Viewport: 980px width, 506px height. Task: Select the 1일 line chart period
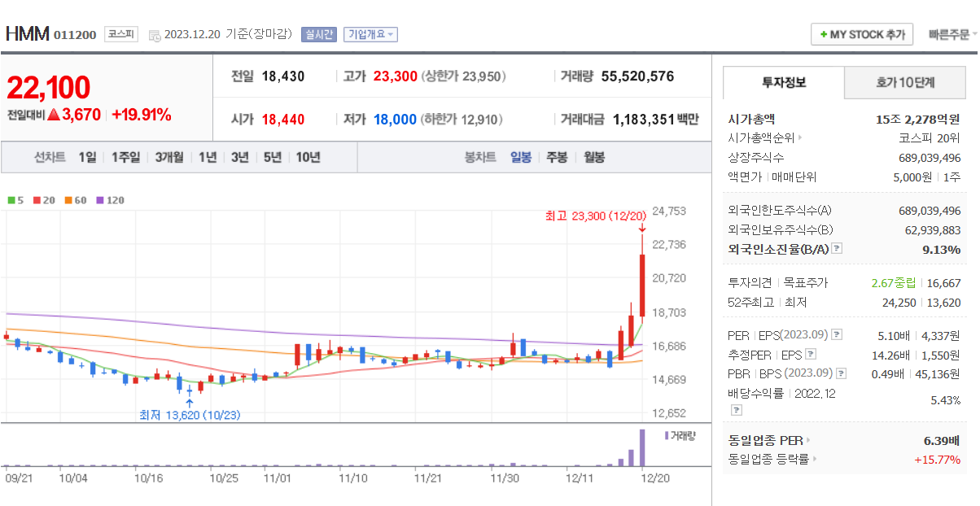[x=87, y=158]
